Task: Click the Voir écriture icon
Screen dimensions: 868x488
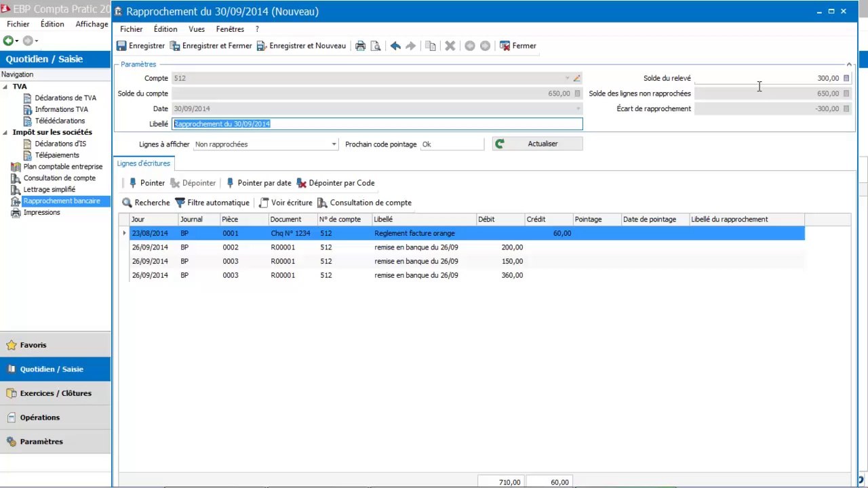Action: point(264,203)
